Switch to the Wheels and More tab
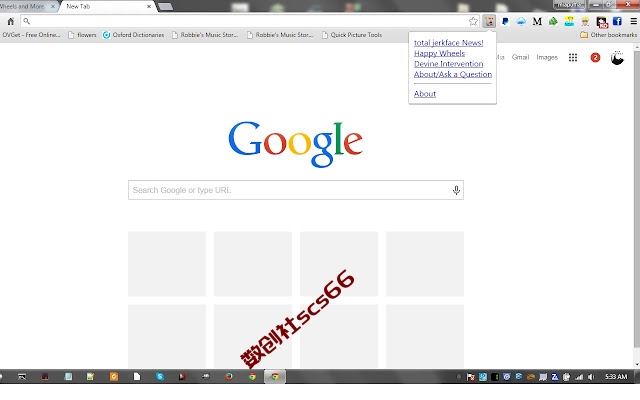This screenshot has height=400, width=640. click(24, 7)
